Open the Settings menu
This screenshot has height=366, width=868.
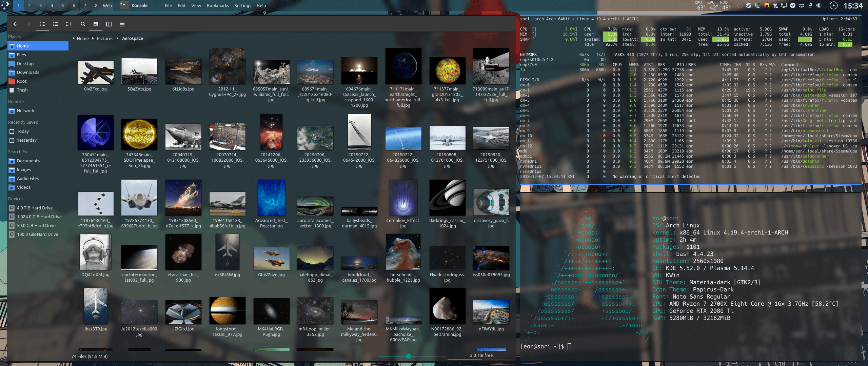pyautogui.click(x=242, y=5)
